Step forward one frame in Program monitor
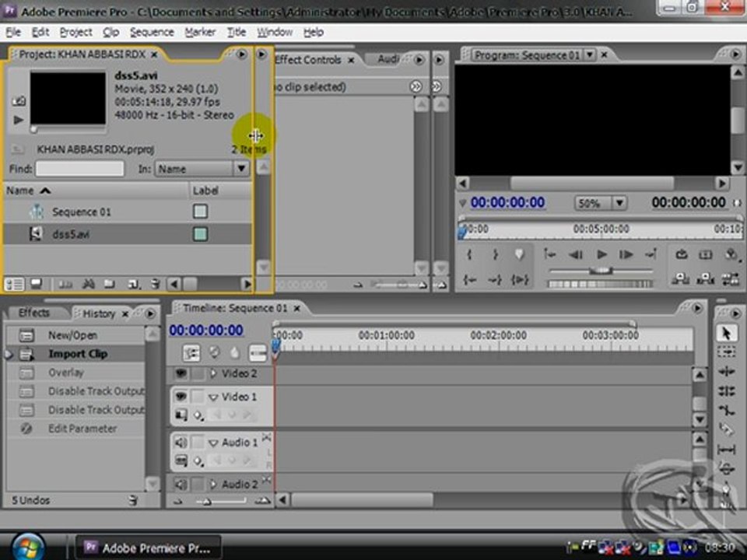The image size is (747, 560). 626,255
